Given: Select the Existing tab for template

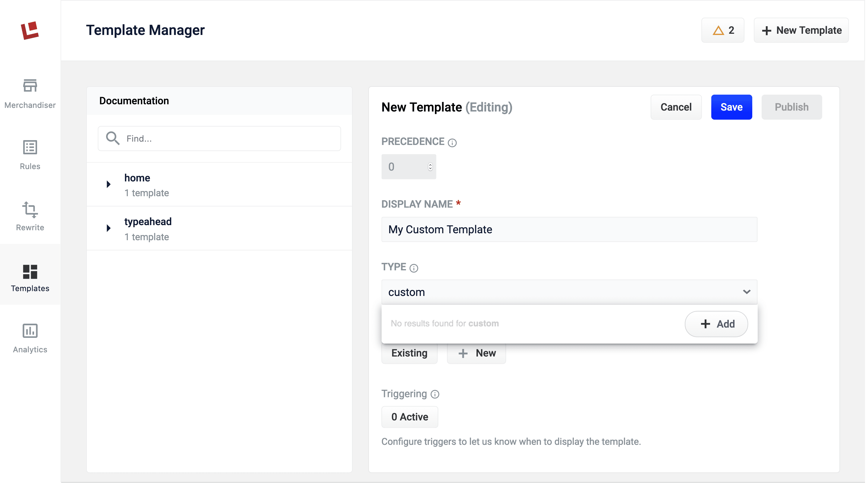Looking at the screenshot, I should point(409,352).
